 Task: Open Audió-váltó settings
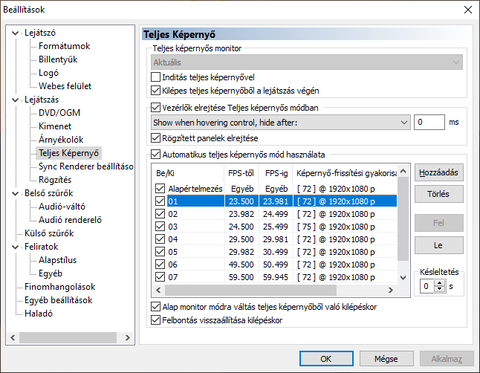pos(62,207)
